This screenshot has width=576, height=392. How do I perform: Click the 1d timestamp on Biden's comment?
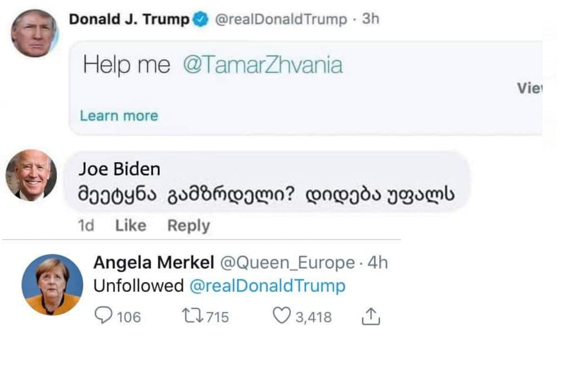click(x=86, y=226)
